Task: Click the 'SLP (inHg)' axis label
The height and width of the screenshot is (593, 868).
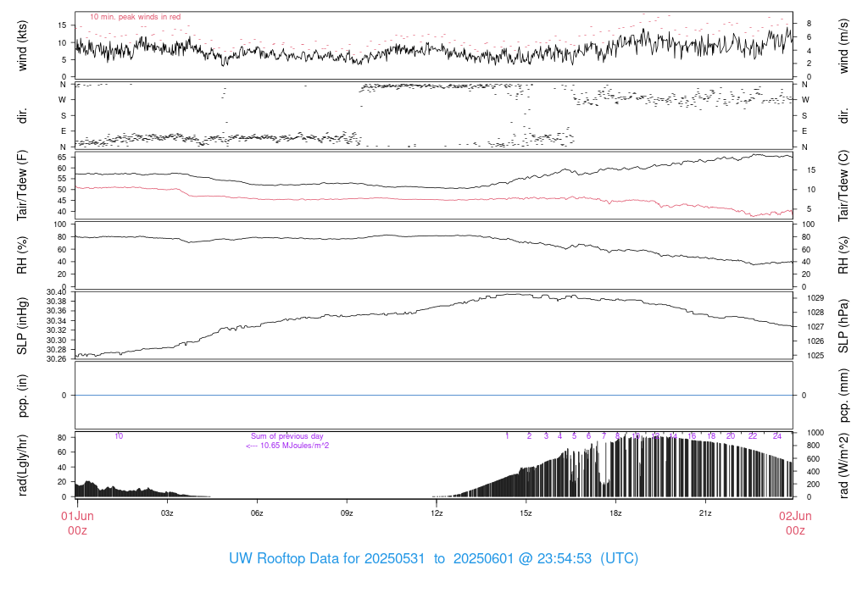Action: tap(23, 325)
